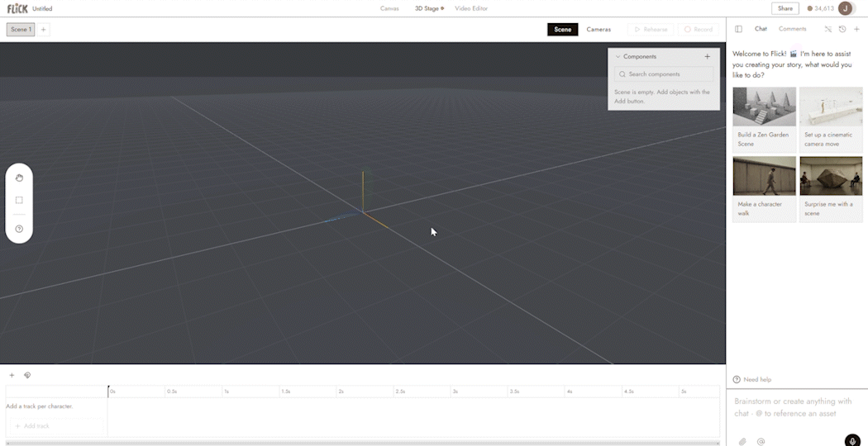Activate the rectangle selection tool
868x446 pixels.
click(x=19, y=201)
